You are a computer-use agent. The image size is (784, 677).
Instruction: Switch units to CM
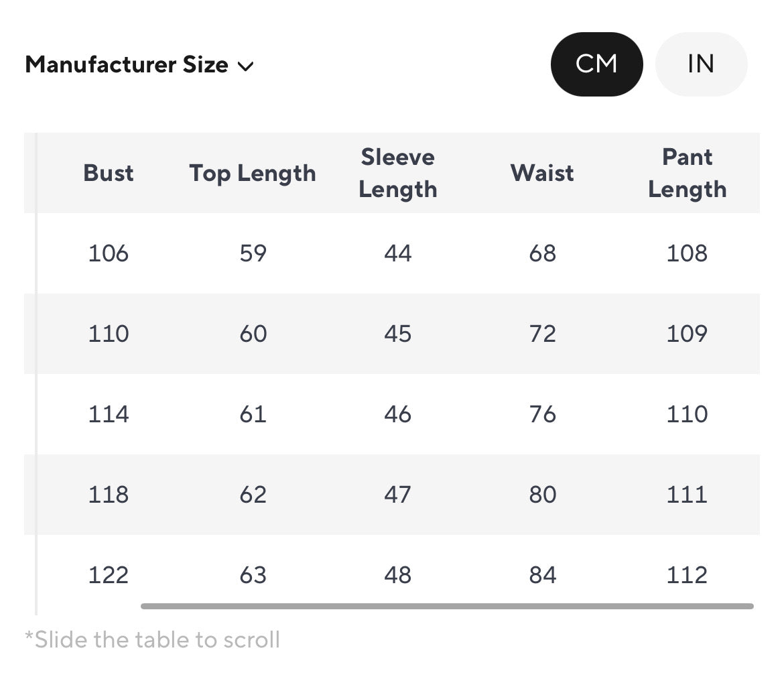596,64
